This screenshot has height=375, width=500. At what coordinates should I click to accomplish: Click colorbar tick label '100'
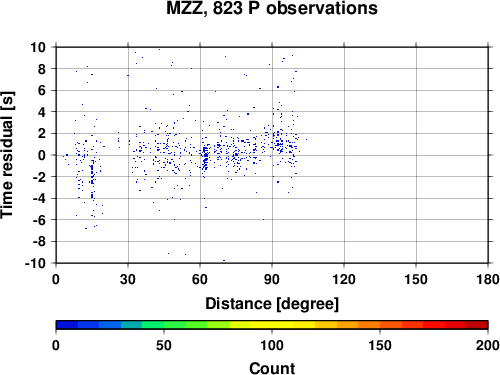272,345
